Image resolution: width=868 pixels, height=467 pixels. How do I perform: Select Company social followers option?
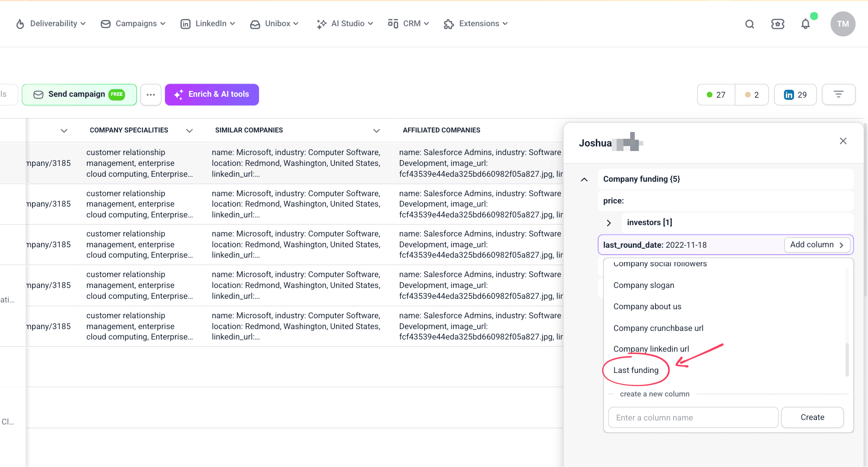(660, 264)
